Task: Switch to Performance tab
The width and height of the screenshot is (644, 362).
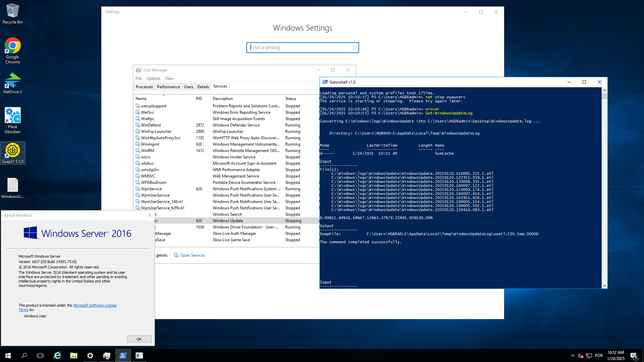Action: [168, 87]
